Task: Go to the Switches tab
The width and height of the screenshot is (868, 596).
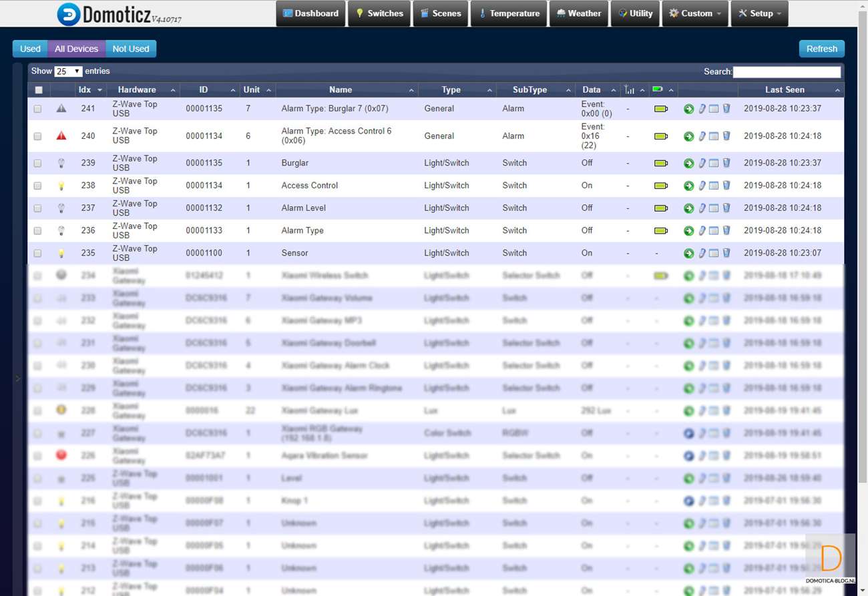Action: [379, 13]
